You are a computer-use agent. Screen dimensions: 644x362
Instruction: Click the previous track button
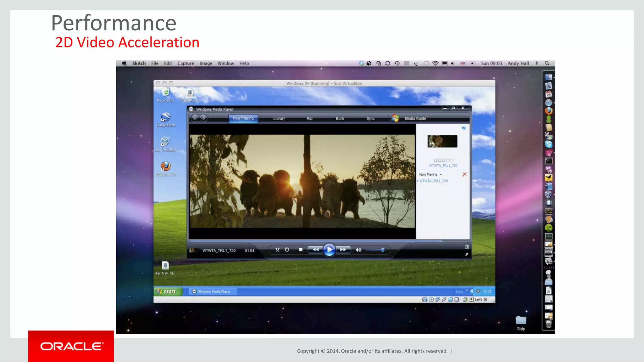click(315, 250)
